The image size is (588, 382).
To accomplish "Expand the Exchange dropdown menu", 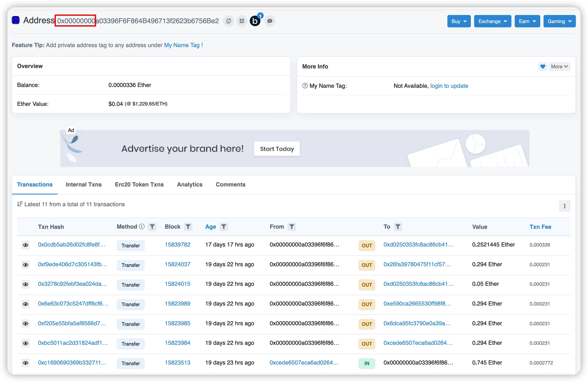I will click(492, 20).
